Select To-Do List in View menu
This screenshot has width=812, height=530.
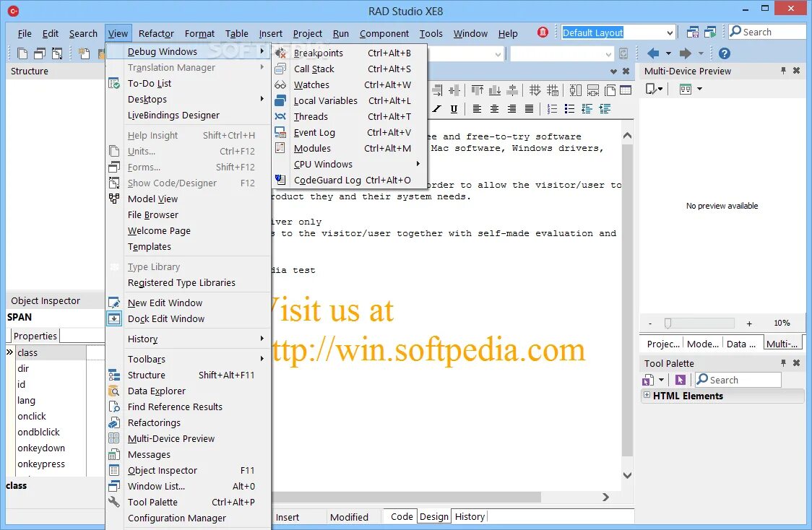coord(188,83)
